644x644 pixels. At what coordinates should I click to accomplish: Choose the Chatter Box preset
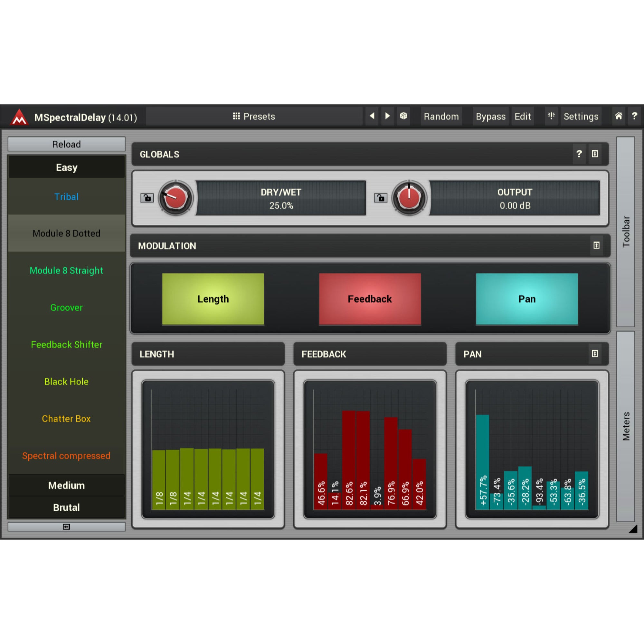pyautogui.click(x=66, y=418)
